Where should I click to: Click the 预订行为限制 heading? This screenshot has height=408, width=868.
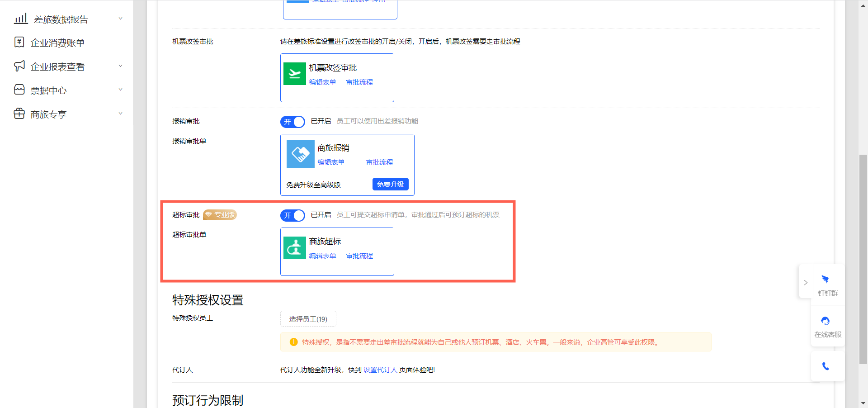[x=208, y=400]
